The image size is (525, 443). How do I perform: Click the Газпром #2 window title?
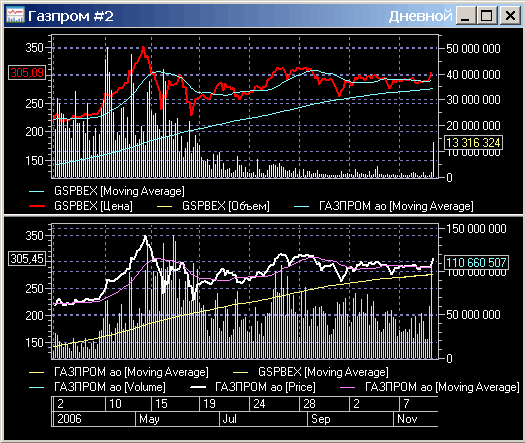point(71,16)
